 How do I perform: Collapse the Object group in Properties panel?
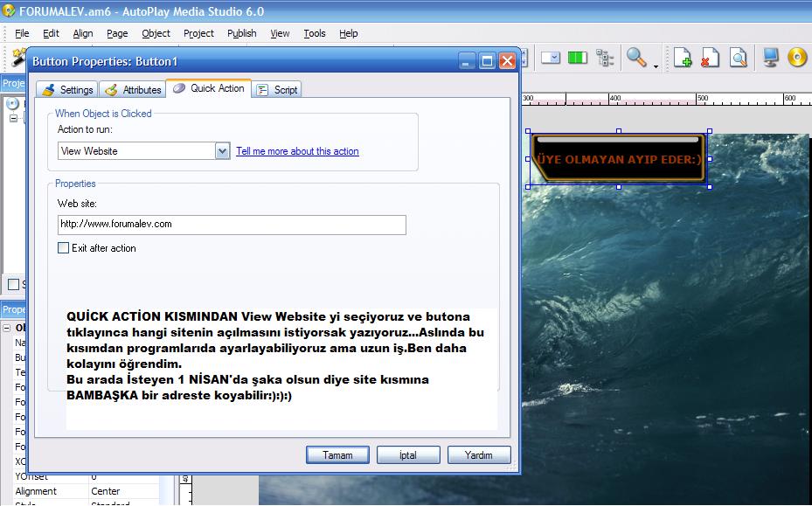click(7, 328)
